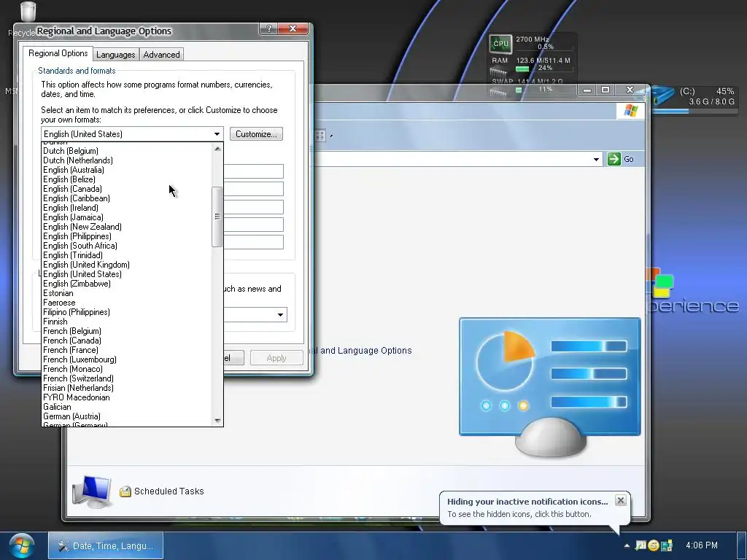Choose Filipino (Philippines)
Viewport: 747px width, 560px height.
(x=127, y=312)
